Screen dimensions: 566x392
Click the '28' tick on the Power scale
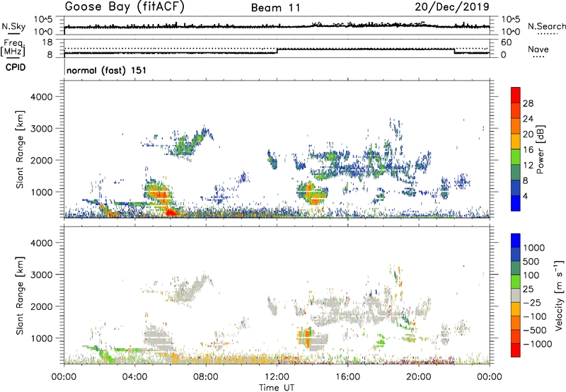pos(528,103)
